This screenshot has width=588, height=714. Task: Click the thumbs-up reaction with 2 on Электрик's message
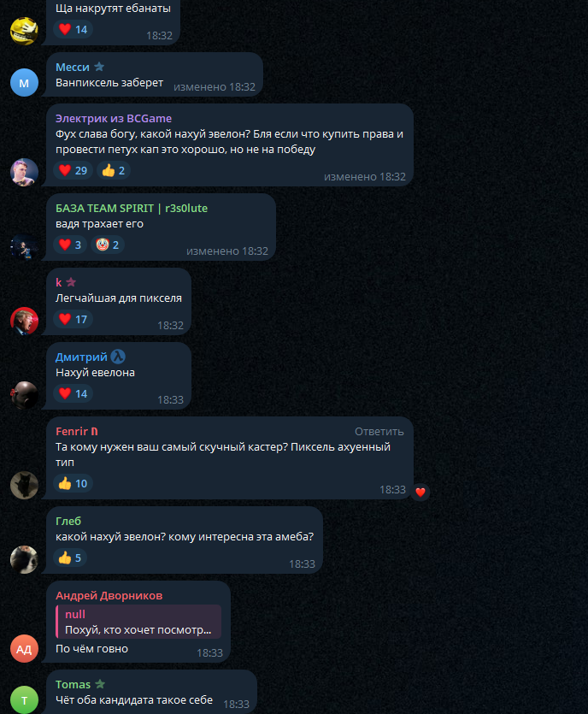(114, 170)
